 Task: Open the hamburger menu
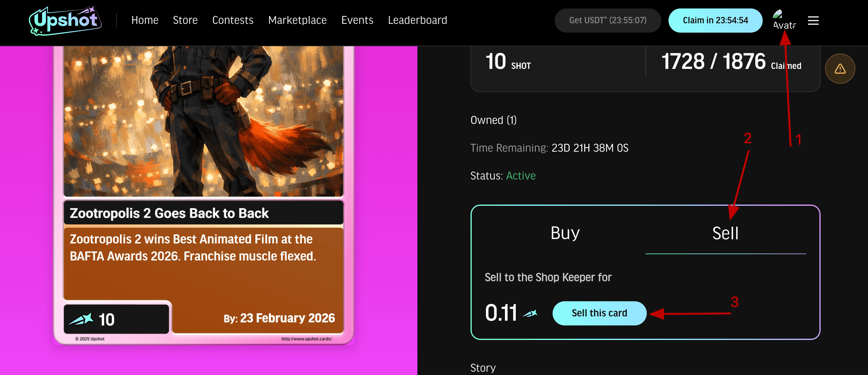pyautogui.click(x=813, y=21)
